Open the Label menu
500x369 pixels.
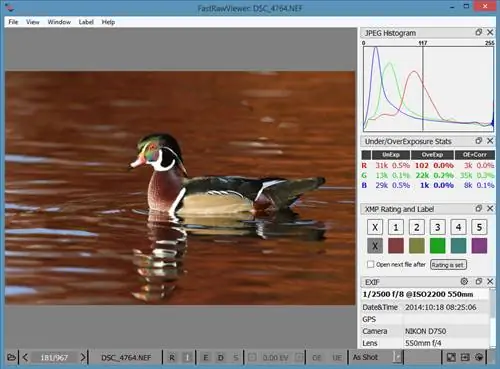tap(86, 22)
